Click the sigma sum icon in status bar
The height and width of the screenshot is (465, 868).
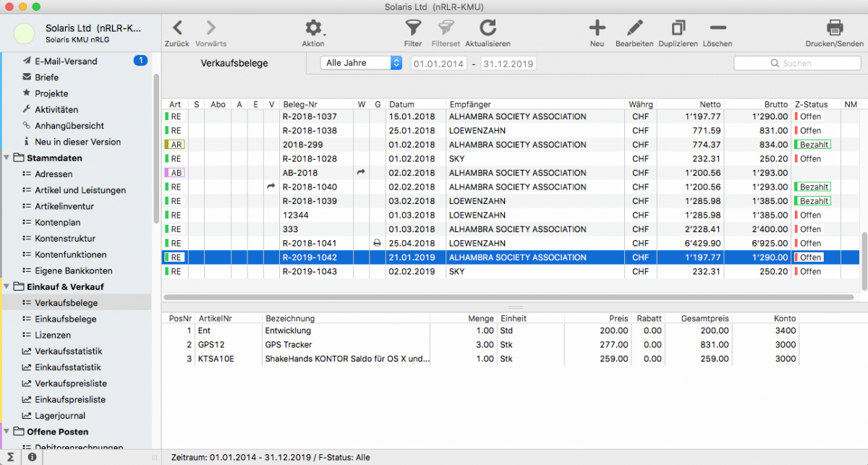coord(11,458)
